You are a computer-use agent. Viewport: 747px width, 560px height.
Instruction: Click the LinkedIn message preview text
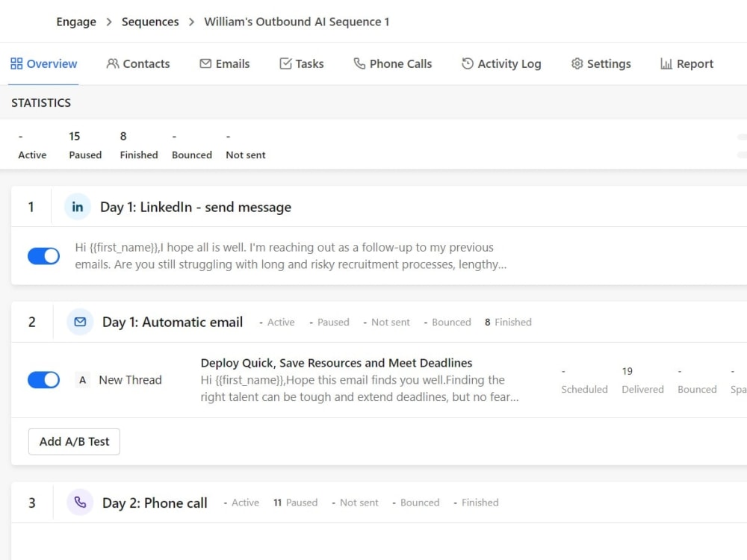point(291,255)
